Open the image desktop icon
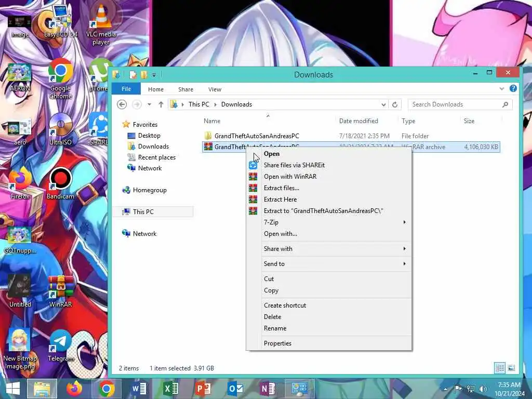532x399 pixels. 20,26
